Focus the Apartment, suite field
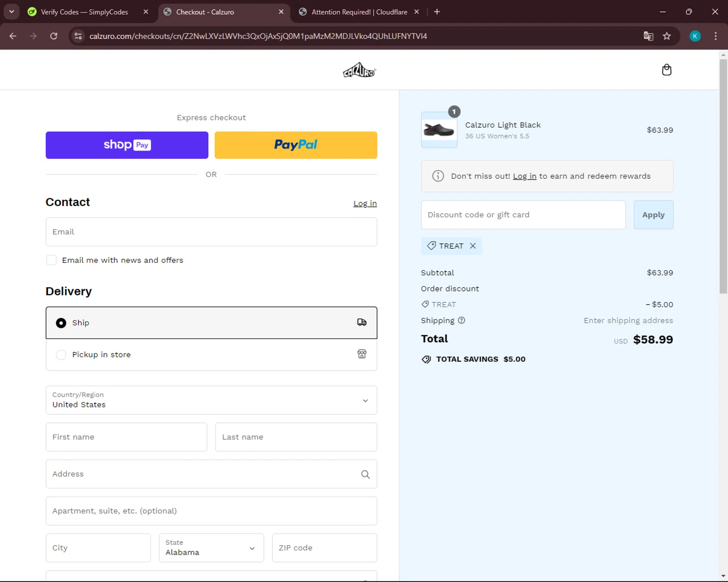Image resolution: width=728 pixels, height=582 pixels. pyautogui.click(x=211, y=511)
